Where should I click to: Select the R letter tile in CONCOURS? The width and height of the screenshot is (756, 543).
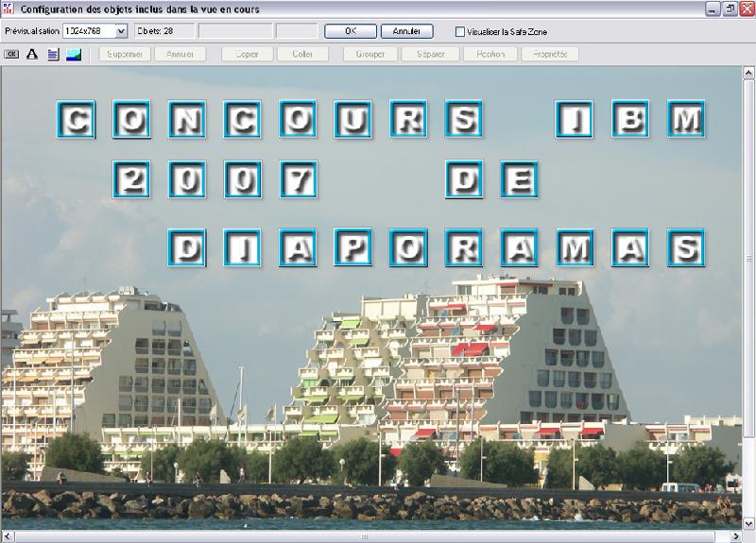click(408, 119)
